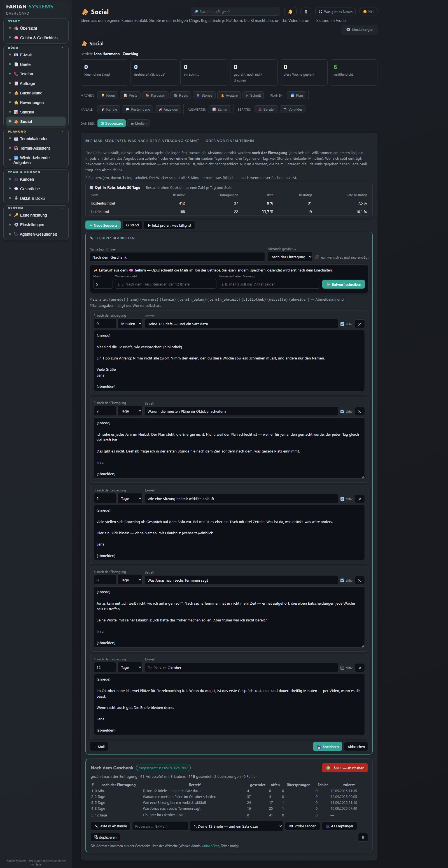The image size is (448, 868).
Task: Open the Minuten unit dropdown for mail 1
Action: click(x=130, y=324)
